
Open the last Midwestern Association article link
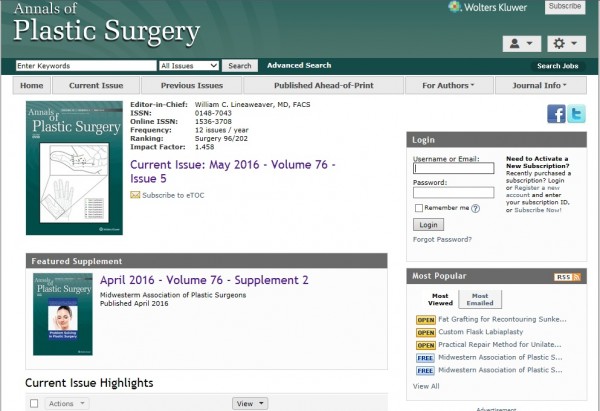coord(500,370)
